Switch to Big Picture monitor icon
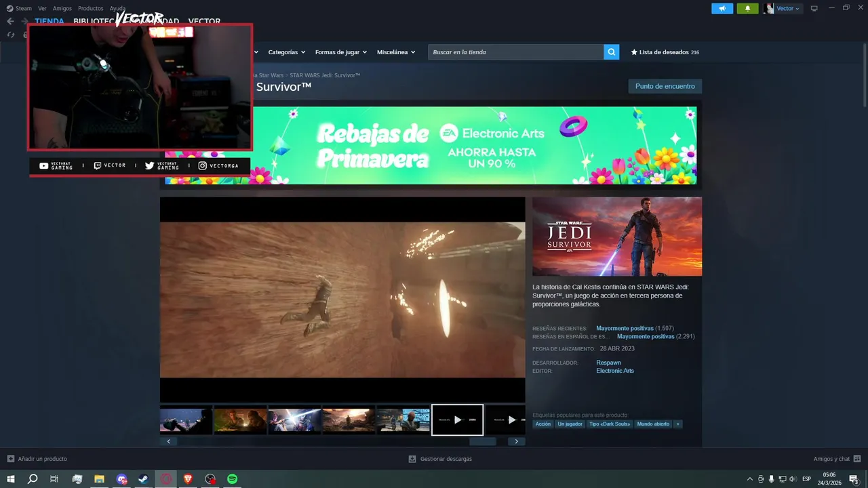This screenshot has height=488, width=868. pos(814,8)
